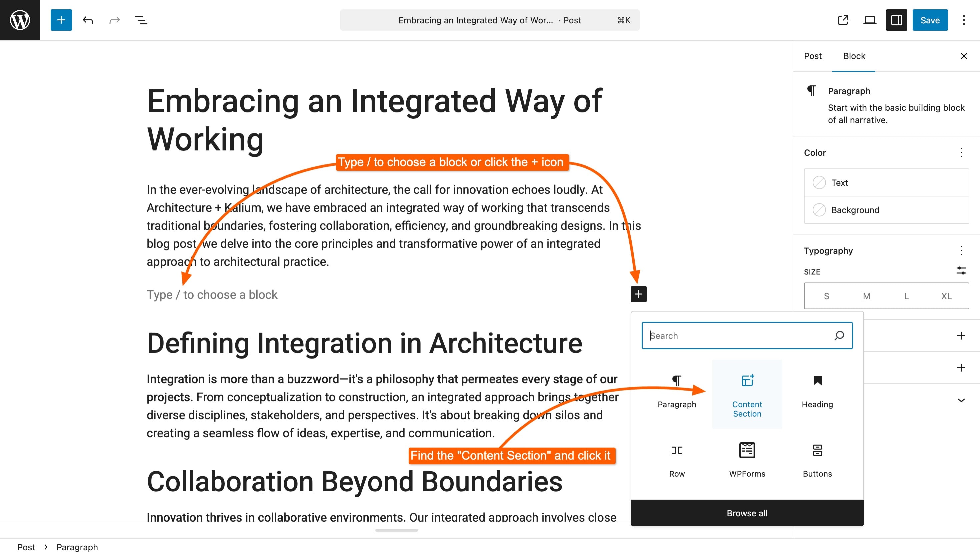Select the Content Section block

coord(747,395)
